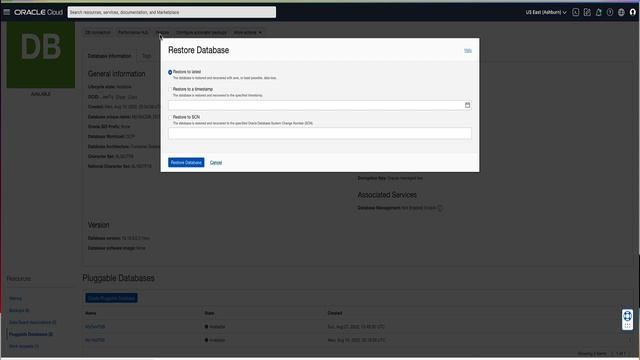Select the Restore to SCN option
Image resolution: width=640 pixels, height=360 pixels.
[x=170, y=118]
